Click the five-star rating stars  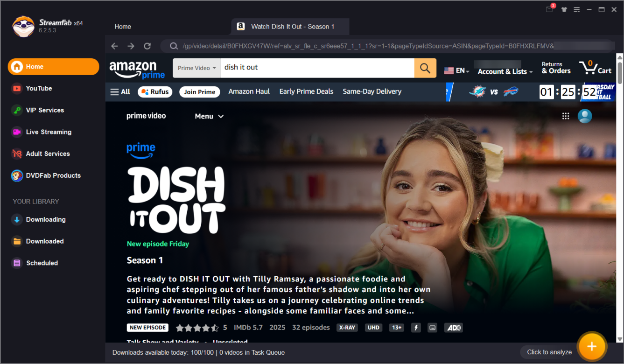pos(197,328)
